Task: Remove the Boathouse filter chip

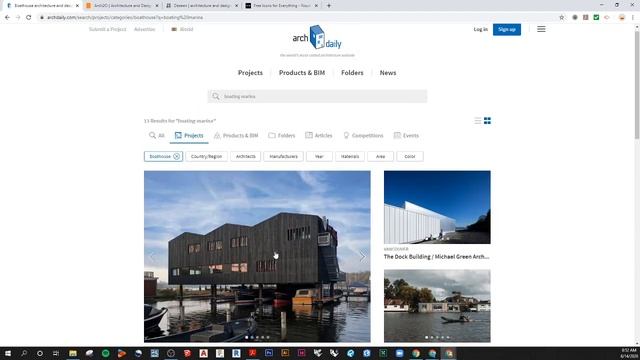Action: tap(176, 156)
